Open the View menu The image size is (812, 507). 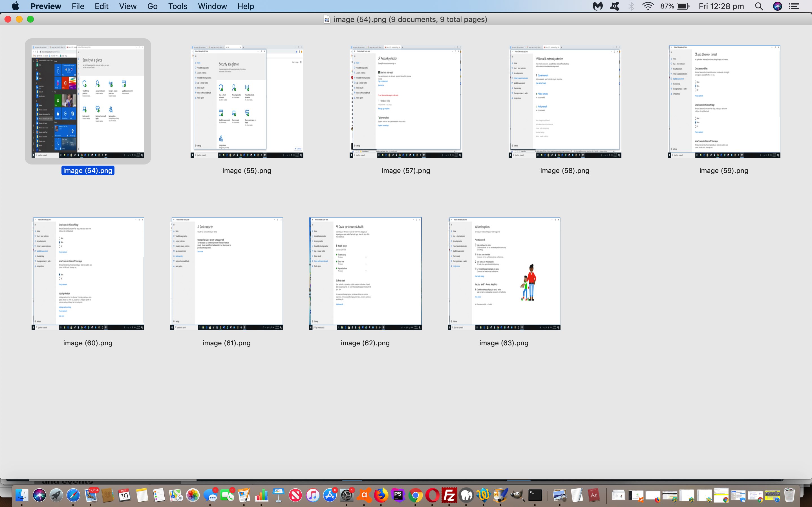pos(127,6)
